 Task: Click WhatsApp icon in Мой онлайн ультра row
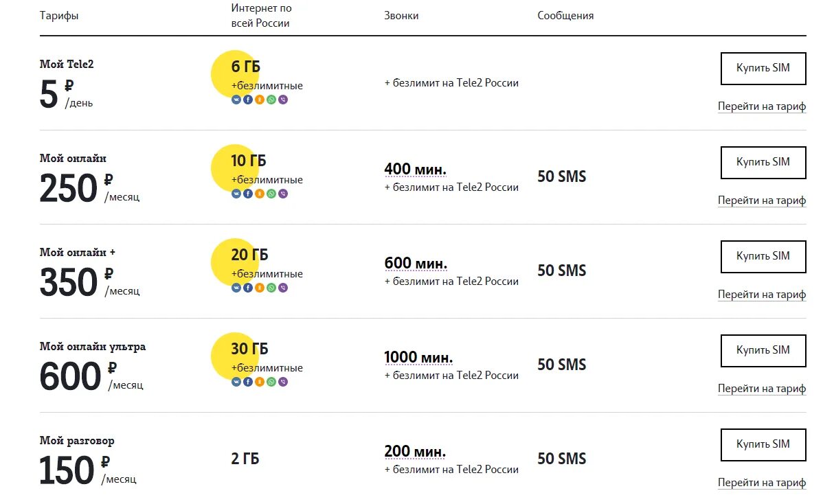[x=271, y=382]
